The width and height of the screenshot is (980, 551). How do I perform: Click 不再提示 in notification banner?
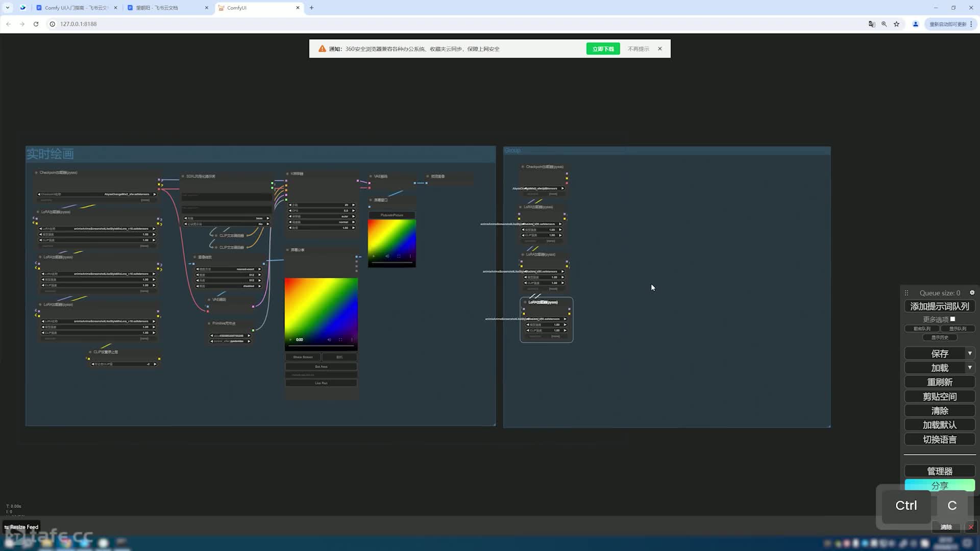[x=638, y=48]
